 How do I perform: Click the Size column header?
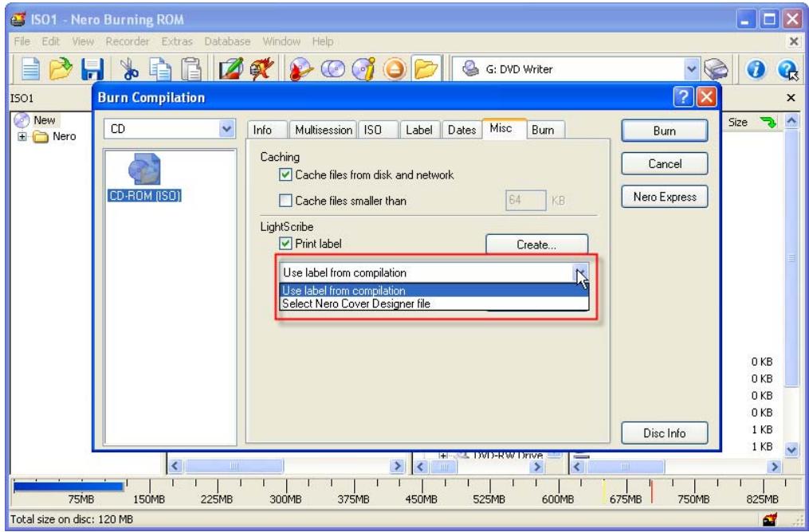click(737, 123)
